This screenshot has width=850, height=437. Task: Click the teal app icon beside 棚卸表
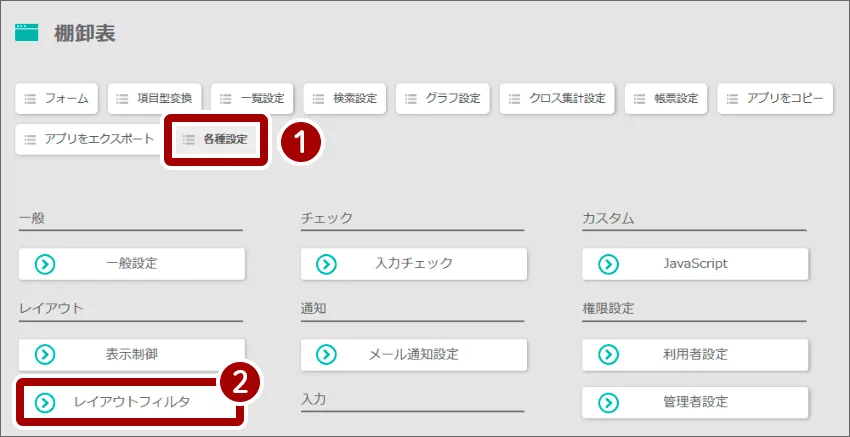point(27,33)
